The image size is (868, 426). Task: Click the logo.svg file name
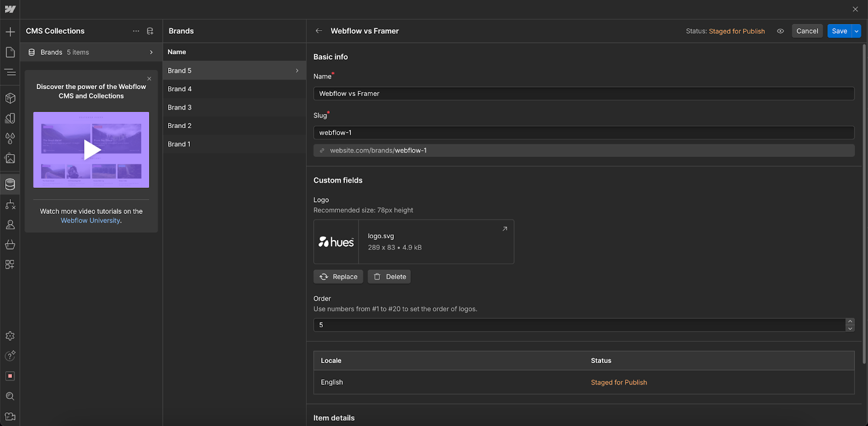point(381,236)
